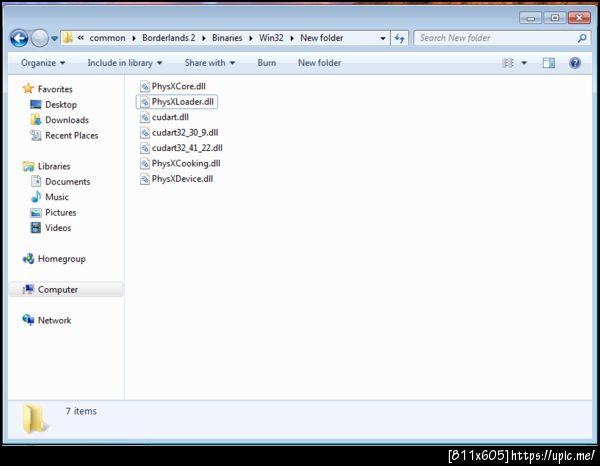The image size is (600, 466).
Task: Select Homegroup in navigation pane
Action: tap(62, 259)
